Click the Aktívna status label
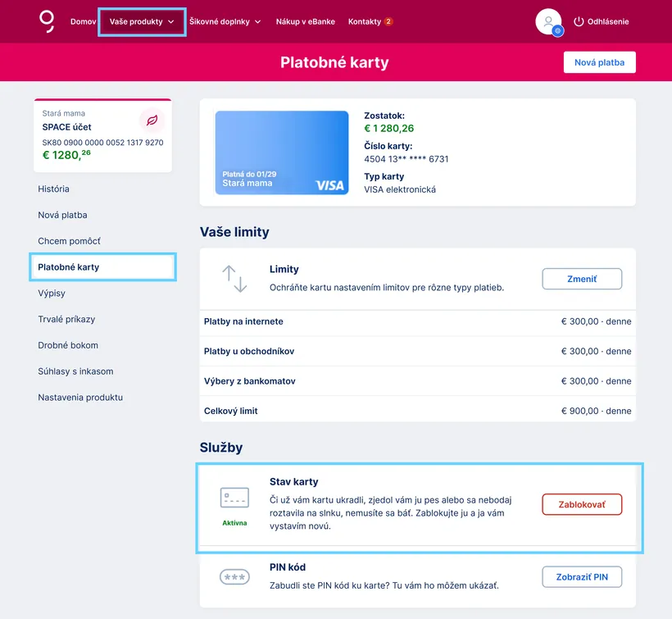The height and width of the screenshot is (619, 672). 234,523
